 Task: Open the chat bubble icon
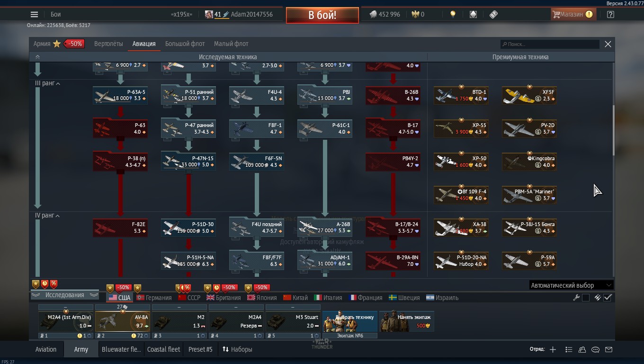595,349
